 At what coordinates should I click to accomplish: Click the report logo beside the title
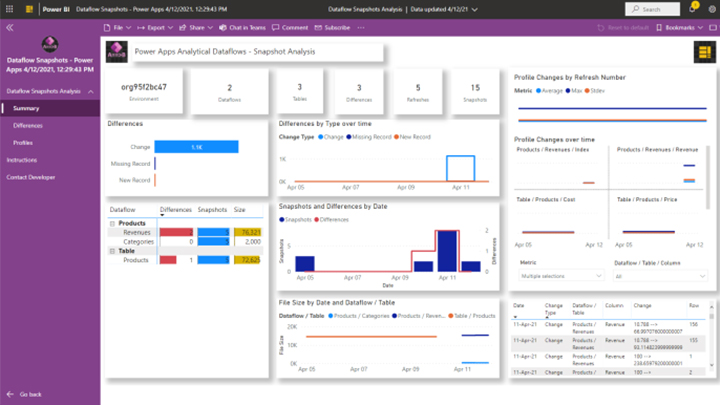click(117, 51)
